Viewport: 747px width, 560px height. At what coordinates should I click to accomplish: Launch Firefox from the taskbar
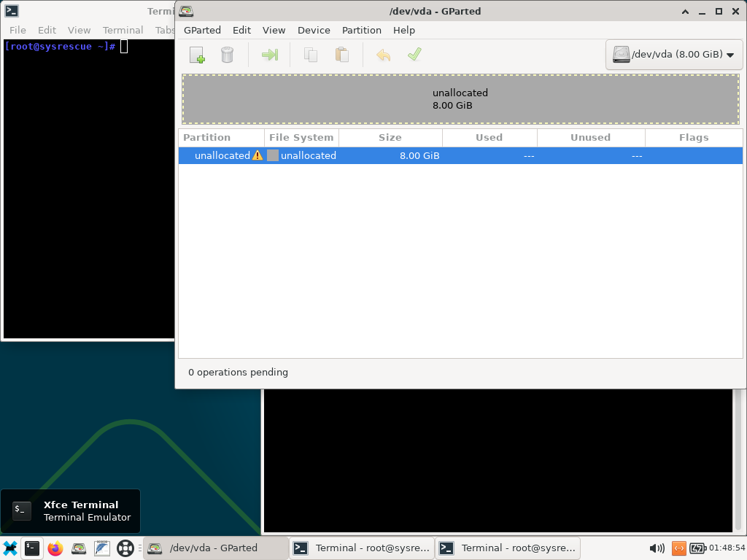point(55,548)
